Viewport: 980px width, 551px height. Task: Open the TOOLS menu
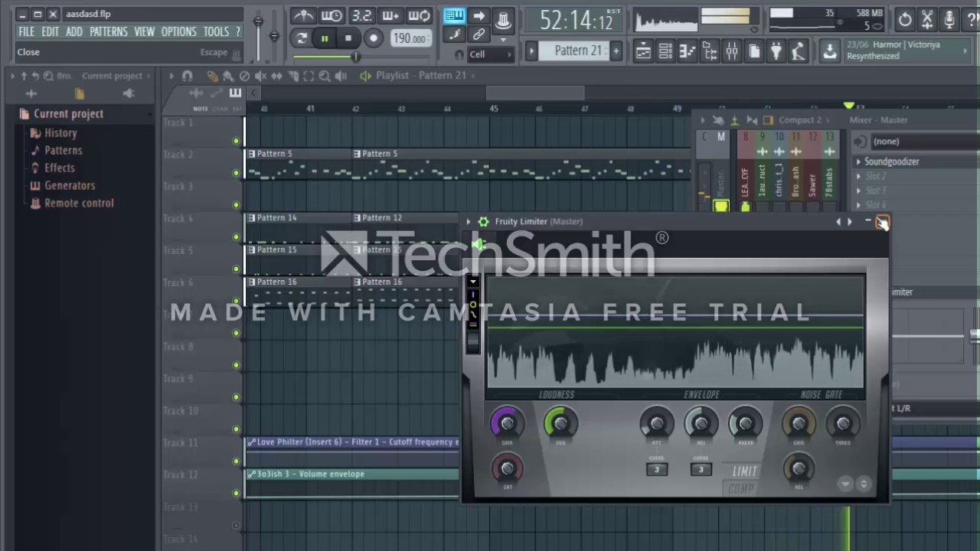(216, 31)
